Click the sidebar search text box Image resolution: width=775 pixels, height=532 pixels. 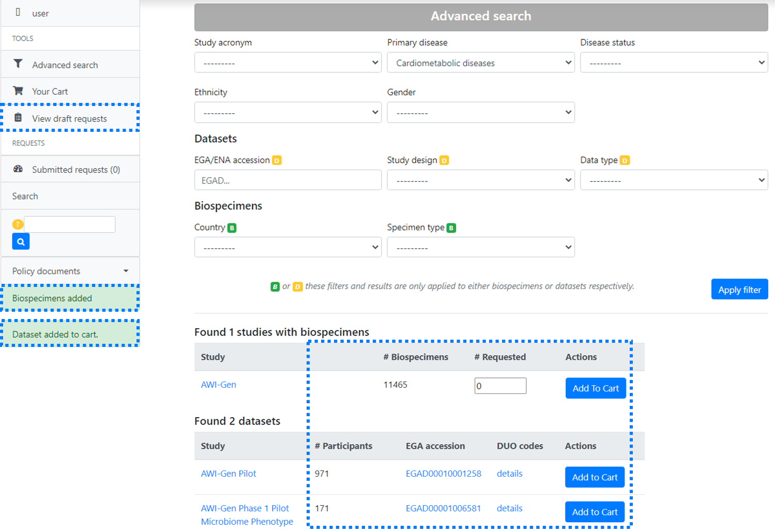70,224
